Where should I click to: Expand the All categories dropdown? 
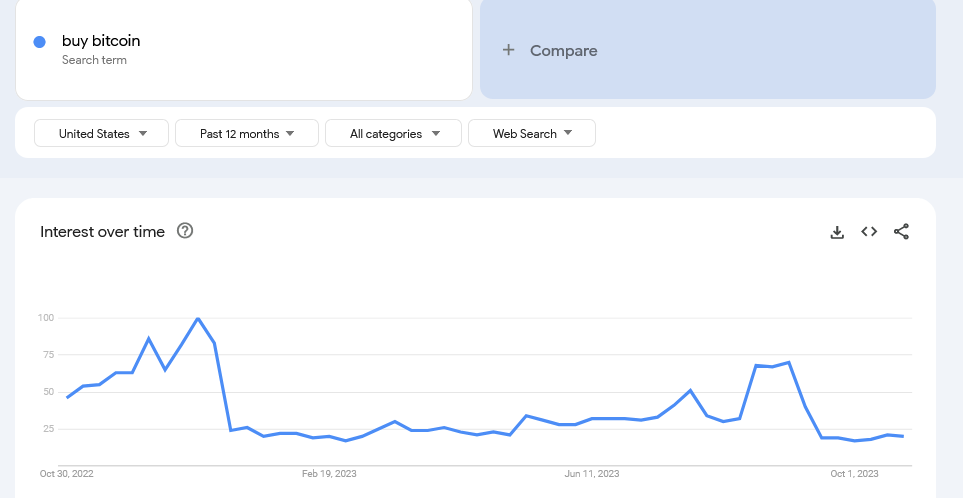pos(393,133)
